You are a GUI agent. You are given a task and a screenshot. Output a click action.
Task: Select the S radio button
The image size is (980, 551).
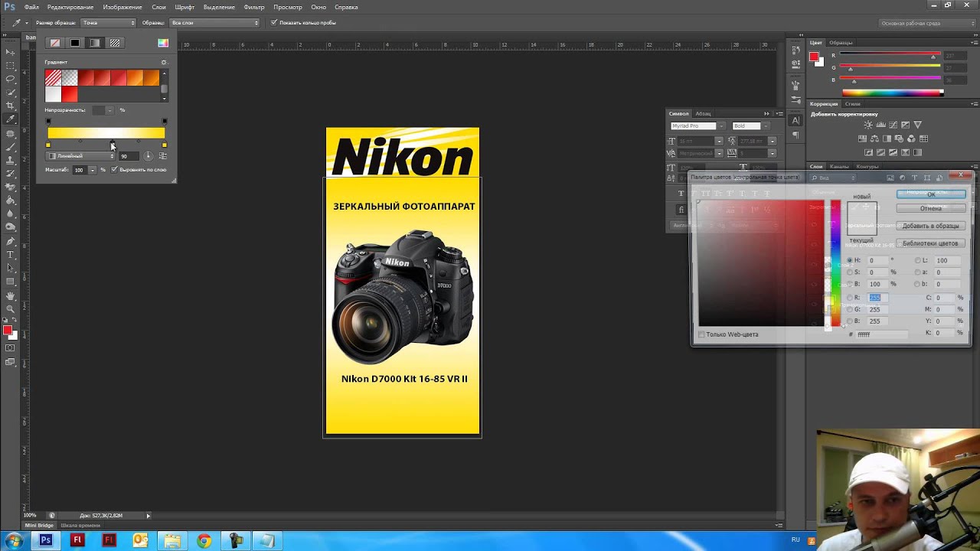pos(849,272)
